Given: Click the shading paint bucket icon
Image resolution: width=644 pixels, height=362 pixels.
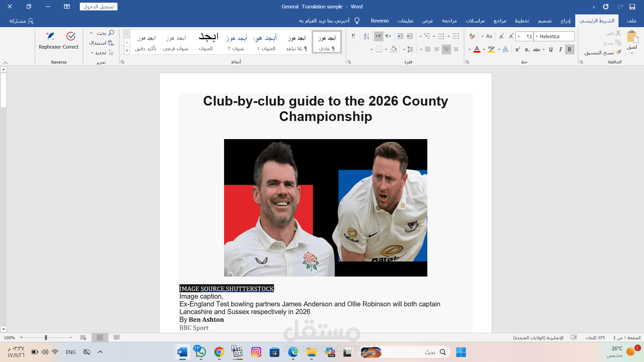Looking at the screenshot, I should [x=393, y=50].
